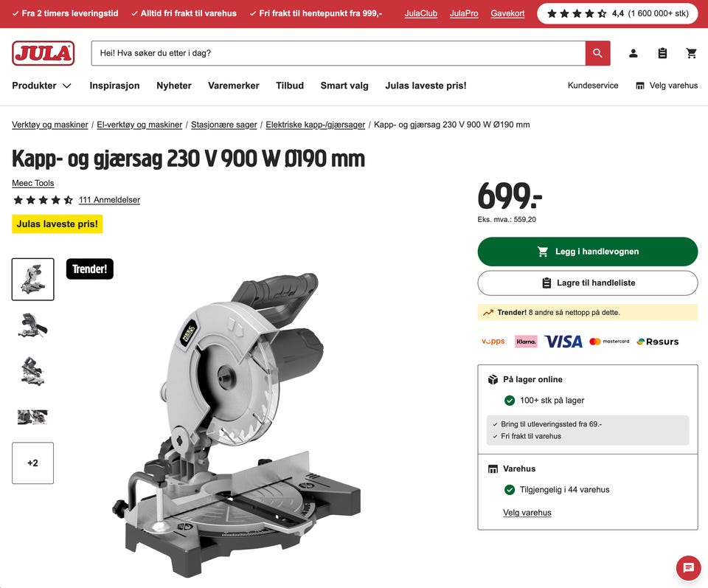
Task: Click the Klarna payment logo
Action: [526, 342]
